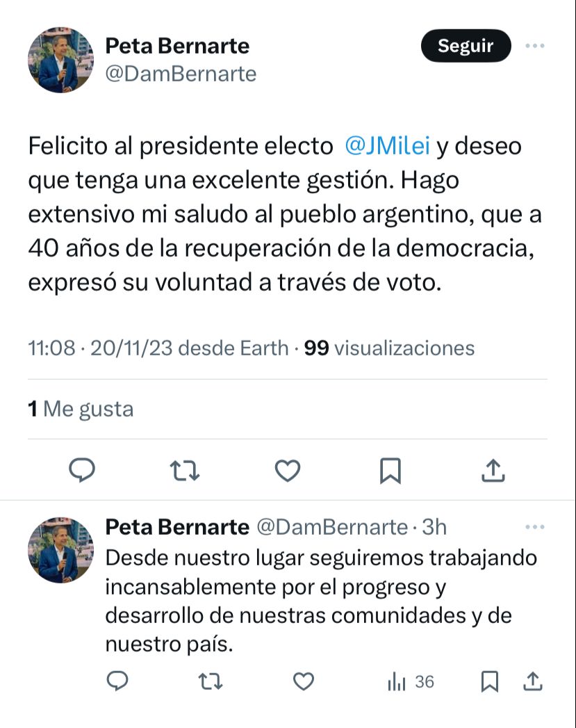This screenshot has width=576, height=728.
Task: Open more options for reply tweet
Action: (534, 528)
